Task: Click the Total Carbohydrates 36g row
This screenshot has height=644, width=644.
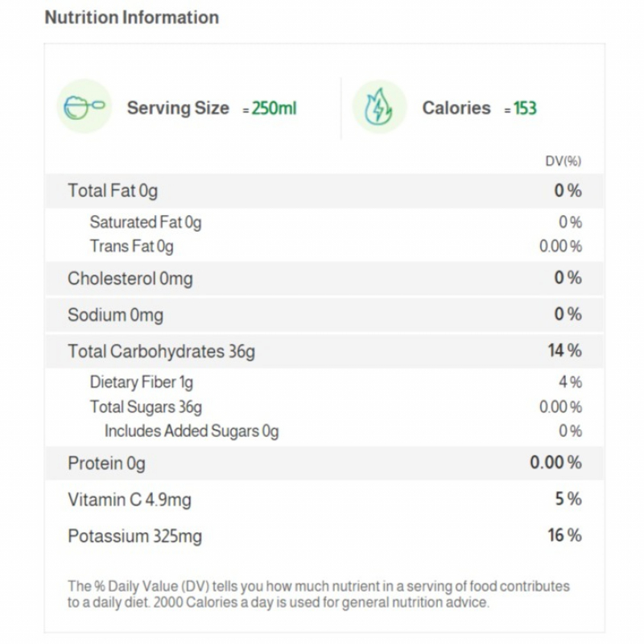Action: (162, 351)
